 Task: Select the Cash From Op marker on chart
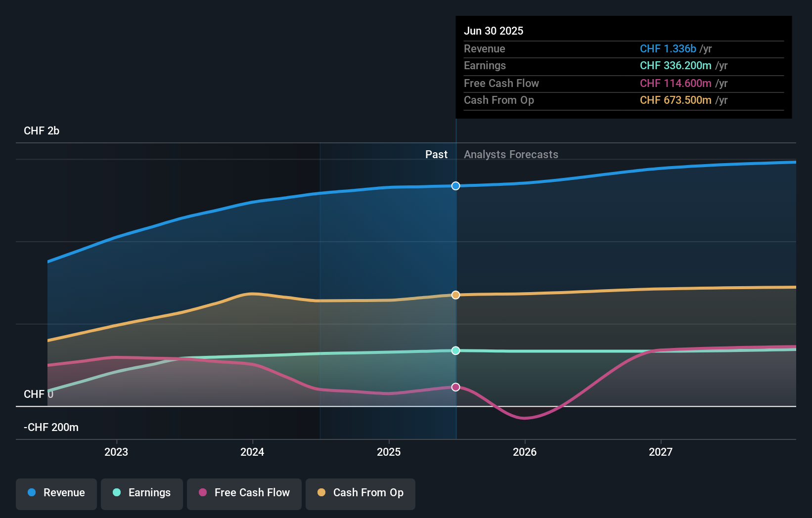[x=455, y=295]
